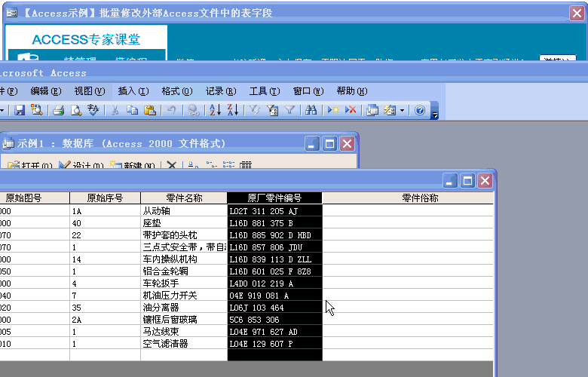Click the cell 座垫
The width and height of the screenshot is (588, 377).
pyautogui.click(x=184, y=223)
